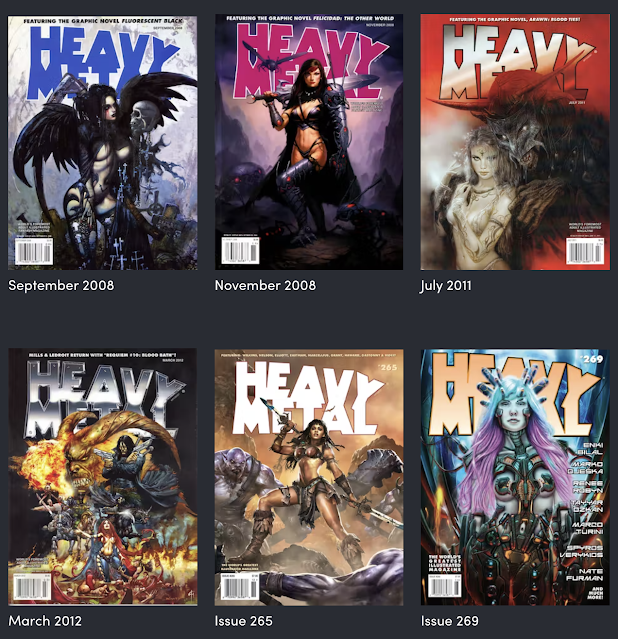The image size is (618, 639).
Task: Click the 'July 2011' title text
Action: pyautogui.click(x=446, y=286)
